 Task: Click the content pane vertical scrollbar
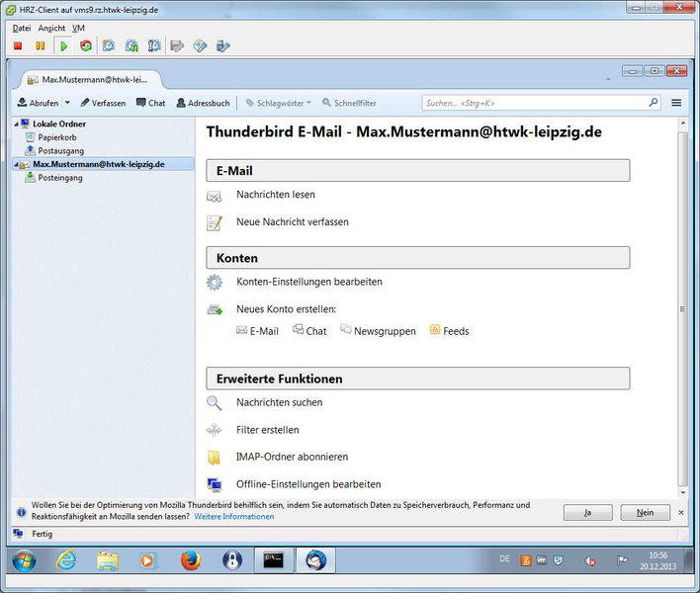point(683,308)
